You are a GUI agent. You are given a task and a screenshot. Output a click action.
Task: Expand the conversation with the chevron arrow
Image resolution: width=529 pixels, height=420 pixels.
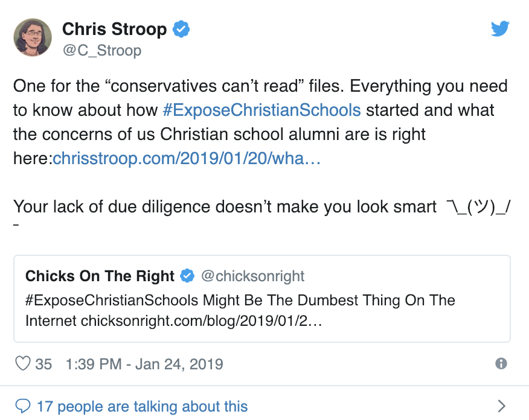[x=502, y=406]
